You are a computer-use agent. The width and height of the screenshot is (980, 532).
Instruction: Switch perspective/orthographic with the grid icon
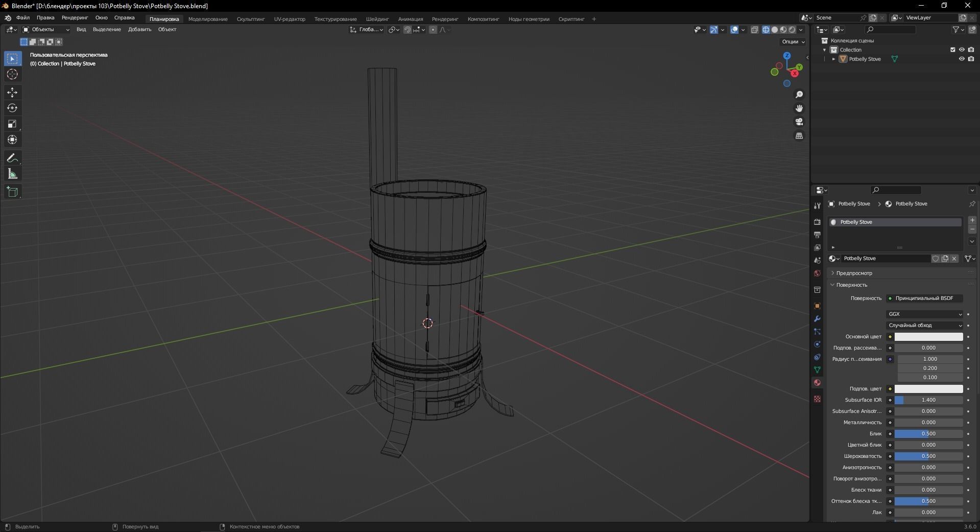click(x=799, y=135)
